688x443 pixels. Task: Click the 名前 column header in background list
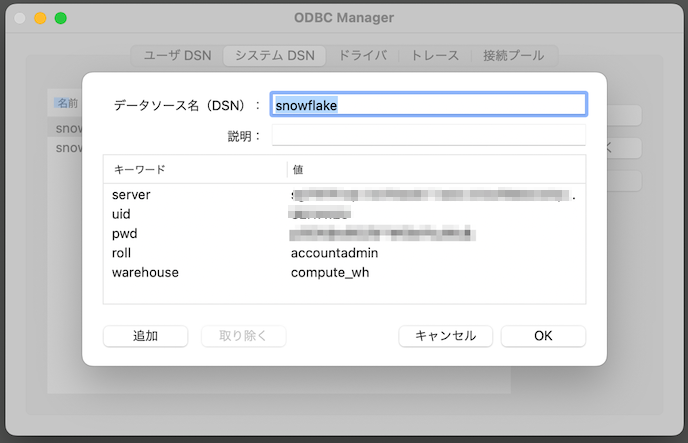[68, 103]
